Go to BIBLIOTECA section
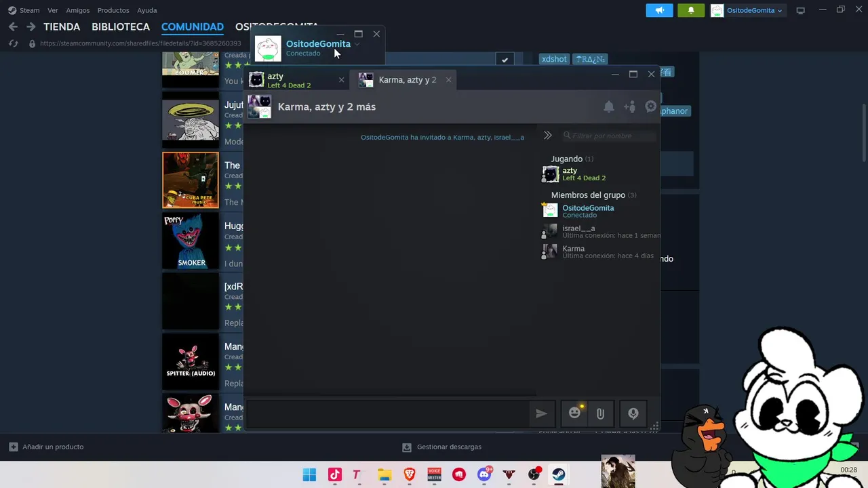 (x=121, y=27)
